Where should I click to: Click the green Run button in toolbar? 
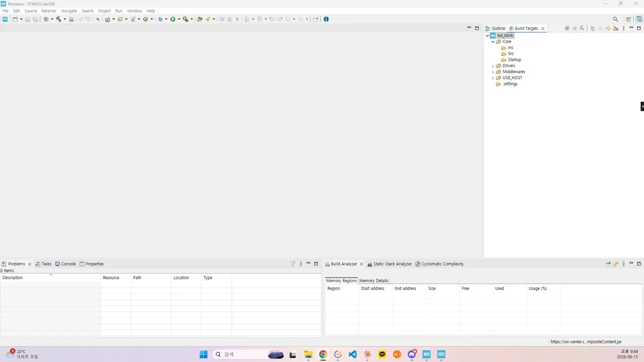[x=173, y=19]
